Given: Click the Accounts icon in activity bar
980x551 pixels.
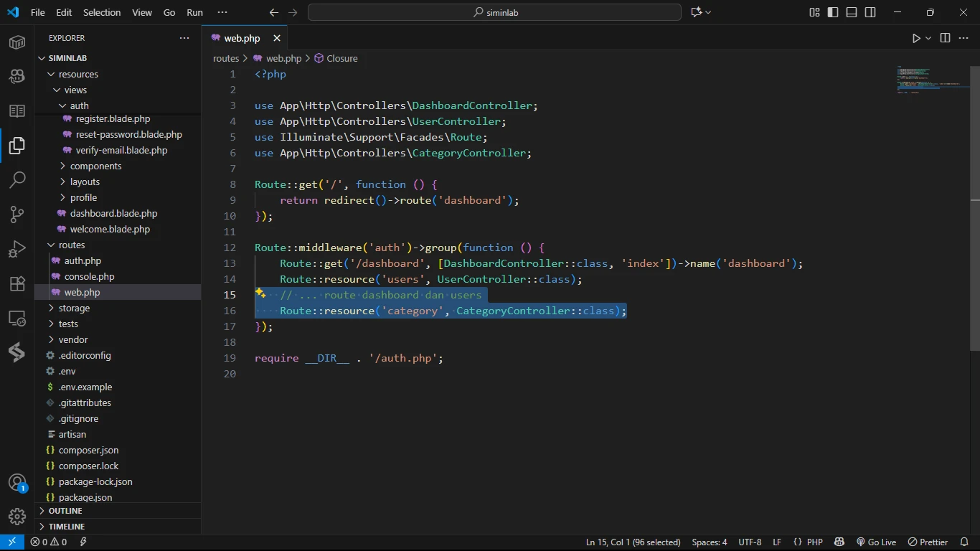Looking at the screenshot, I should 17,482.
